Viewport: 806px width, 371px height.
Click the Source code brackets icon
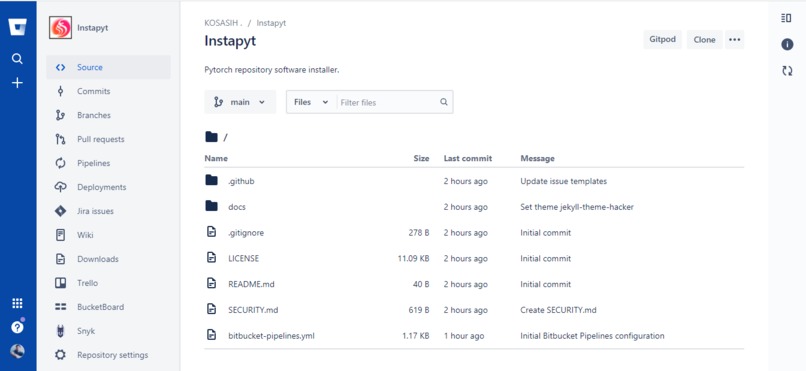61,67
